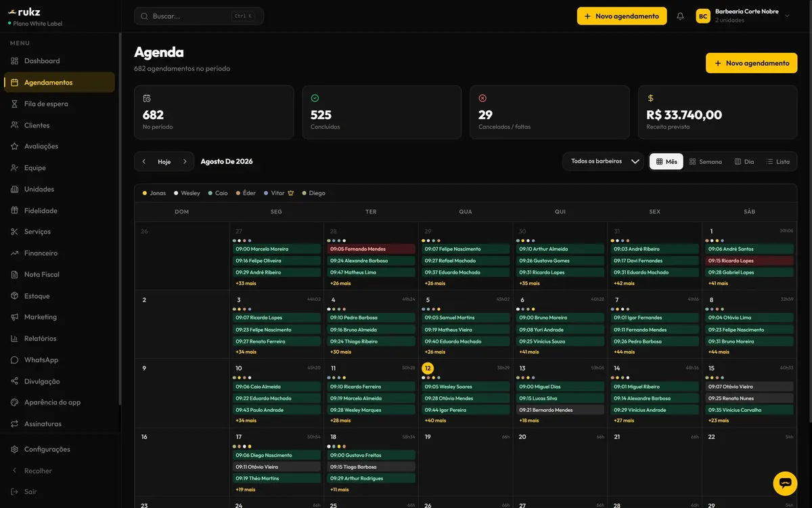Switch to the Lista view
This screenshot has width=812, height=508.
(x=777, y=162)
